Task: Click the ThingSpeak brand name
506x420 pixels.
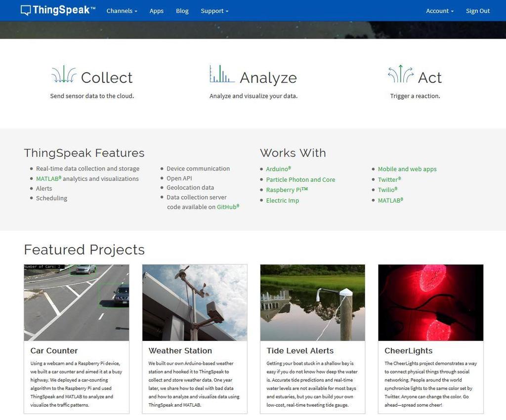Action: (x=64, y=10)
